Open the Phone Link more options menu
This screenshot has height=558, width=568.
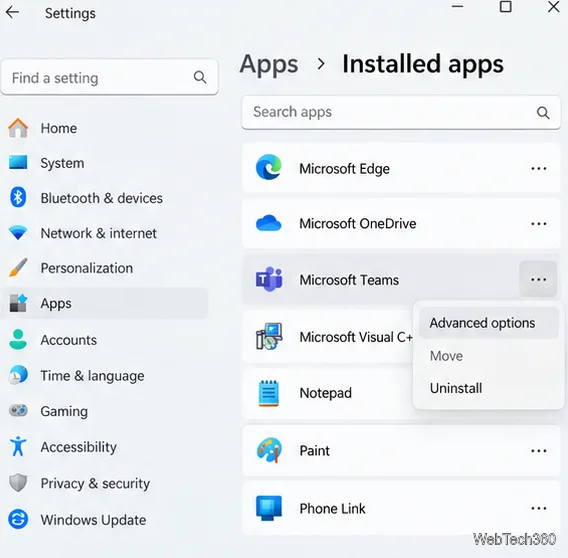coord(538,508)
